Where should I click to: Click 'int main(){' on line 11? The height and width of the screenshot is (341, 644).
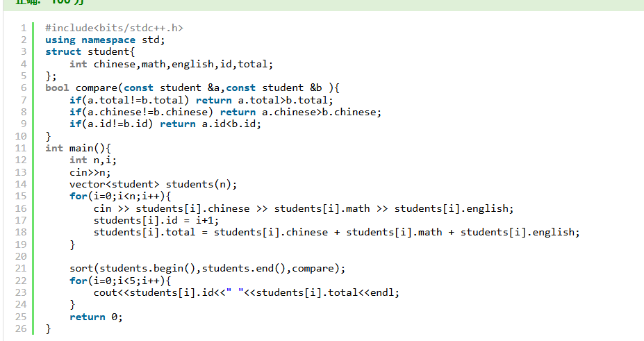click(78, 148)
